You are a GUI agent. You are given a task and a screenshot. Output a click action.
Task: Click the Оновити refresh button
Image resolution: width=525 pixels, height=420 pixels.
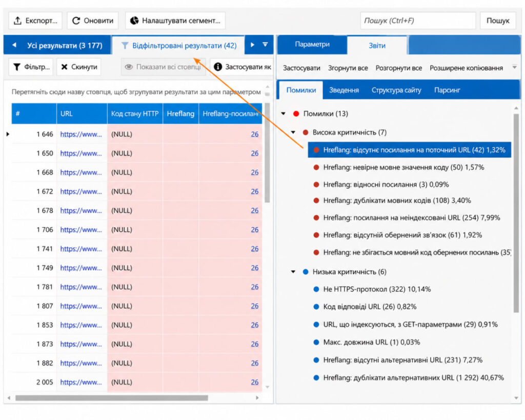(x=93, y=21)
